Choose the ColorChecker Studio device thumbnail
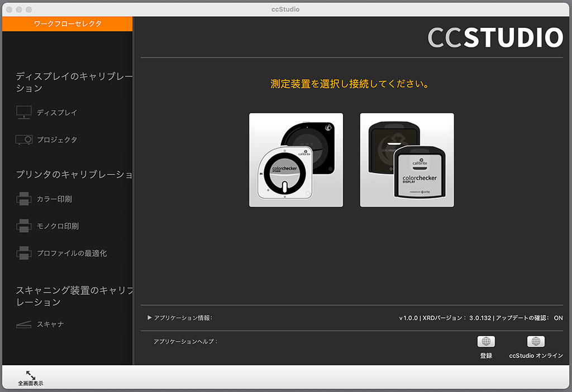 (x=296, y=160)
